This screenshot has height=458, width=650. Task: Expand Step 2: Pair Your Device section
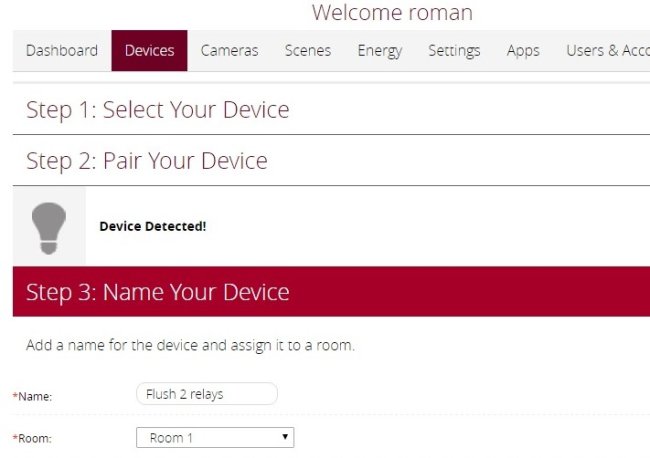pyautogui.click(x=147, y=161)
